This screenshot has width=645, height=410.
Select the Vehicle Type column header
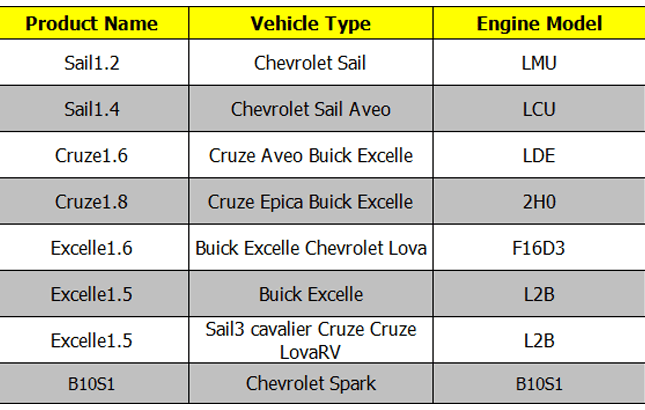coord(311,23)
